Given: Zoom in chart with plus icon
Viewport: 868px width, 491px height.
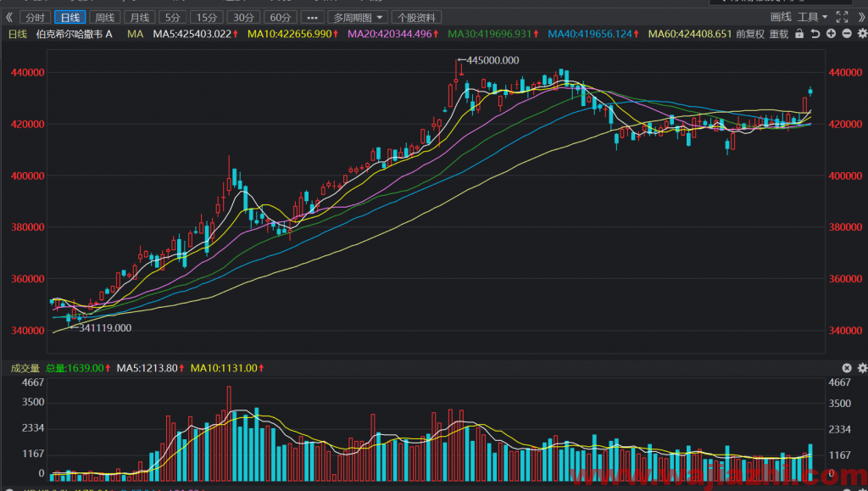Looking at the screenshot, I should (831, 34).
